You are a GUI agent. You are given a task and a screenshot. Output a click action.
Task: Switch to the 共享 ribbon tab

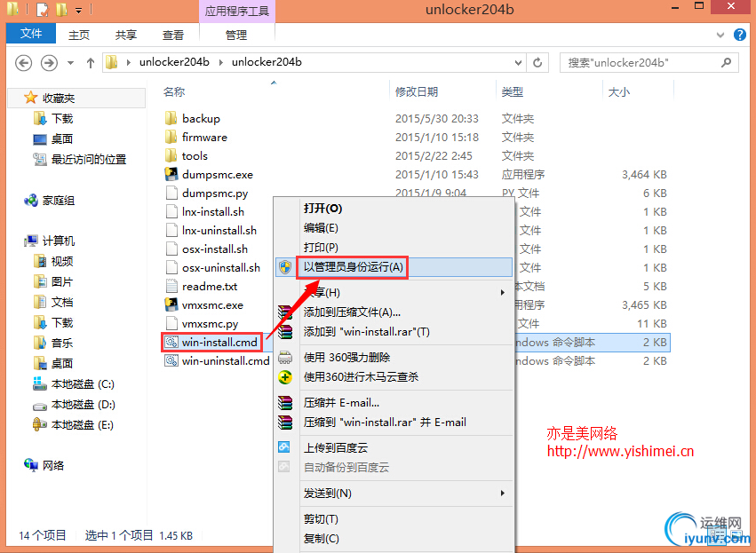[x=126, y=35]
